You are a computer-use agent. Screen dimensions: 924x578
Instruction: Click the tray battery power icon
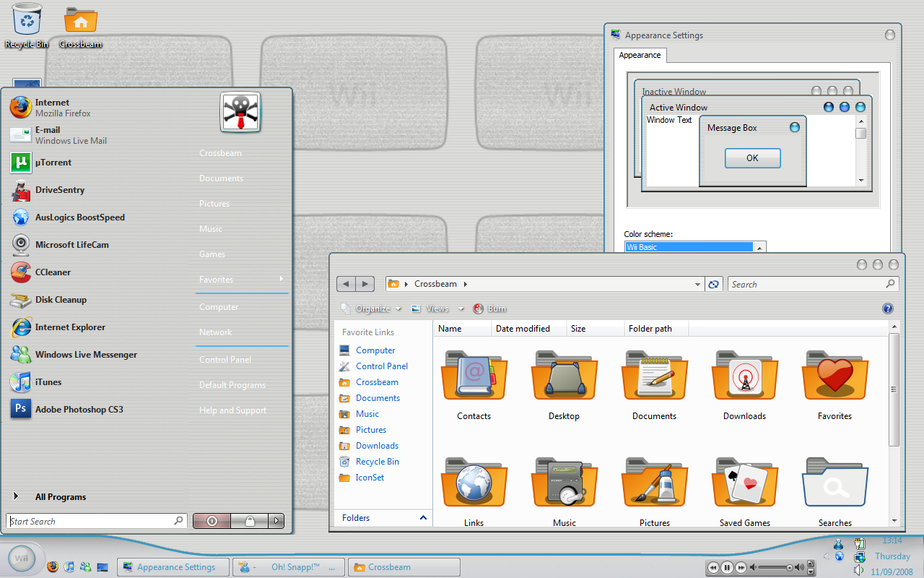pos(859,543)
